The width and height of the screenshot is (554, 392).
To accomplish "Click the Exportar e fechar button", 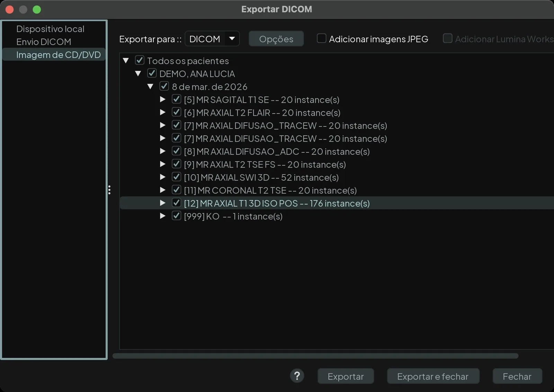I will click(x=433, y=376).
